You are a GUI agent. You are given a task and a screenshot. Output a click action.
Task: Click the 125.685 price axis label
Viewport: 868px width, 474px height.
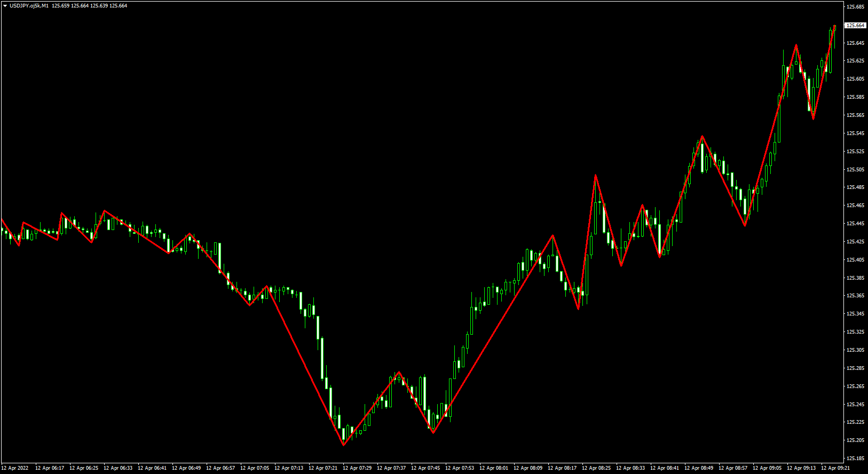(856, 7)
